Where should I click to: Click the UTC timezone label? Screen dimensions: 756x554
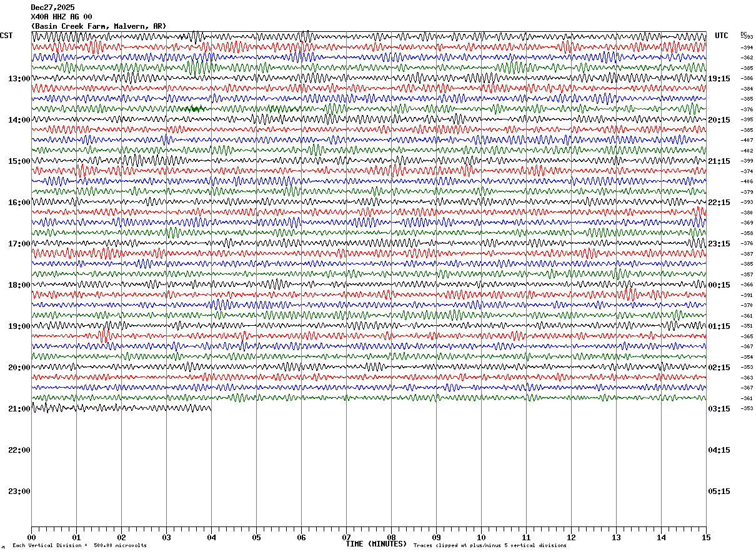coord(722,36)
